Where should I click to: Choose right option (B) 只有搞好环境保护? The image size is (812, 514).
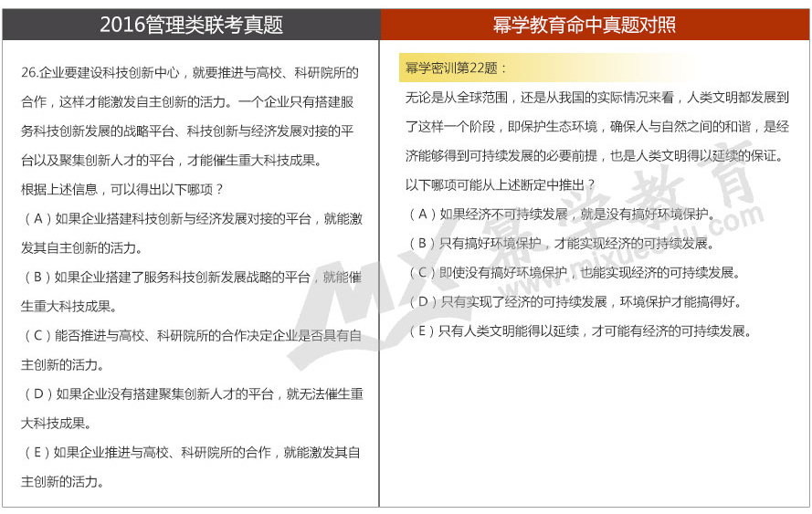click(x=562, y=243)
